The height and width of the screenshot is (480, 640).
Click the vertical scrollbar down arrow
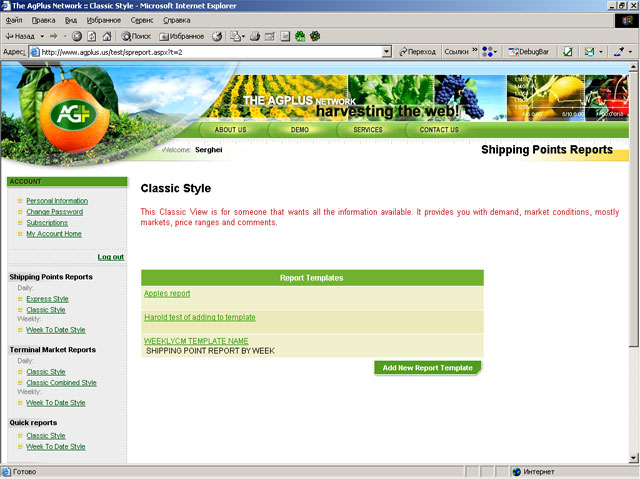click(x=633, y=458)
